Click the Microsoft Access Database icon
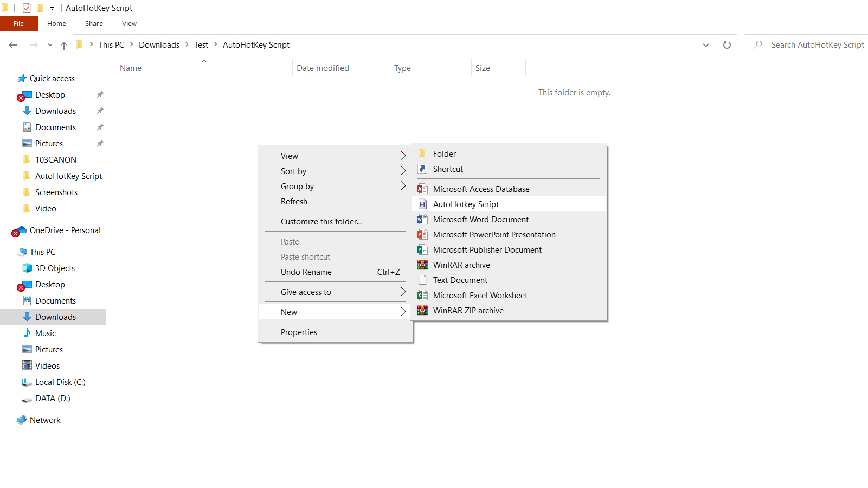Screen dimensions: 868x488 pyautogui.click(x=422, y=189)
